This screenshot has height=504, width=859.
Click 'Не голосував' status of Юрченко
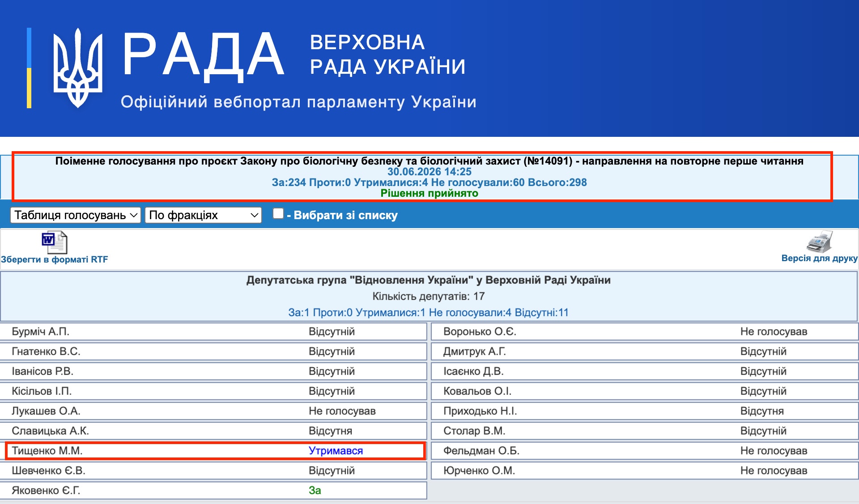(x=774, y=470)
